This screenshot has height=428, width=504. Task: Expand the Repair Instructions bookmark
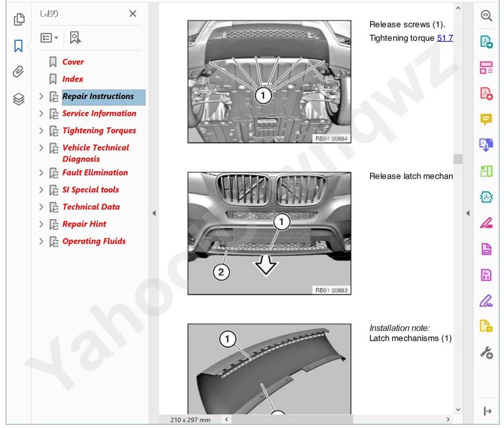41,96
